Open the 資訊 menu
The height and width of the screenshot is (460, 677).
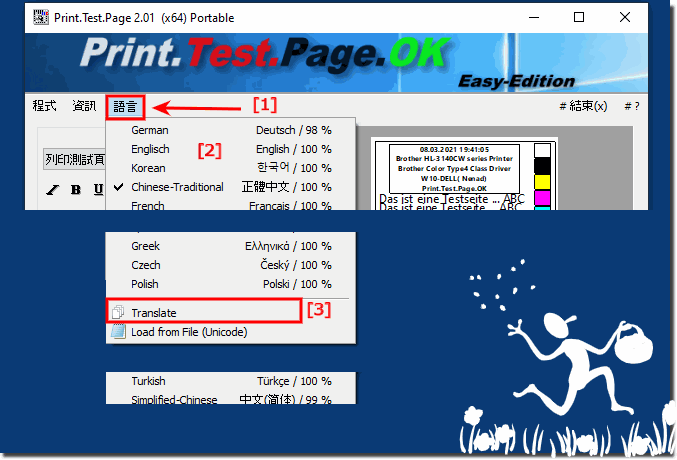(84, 106)
